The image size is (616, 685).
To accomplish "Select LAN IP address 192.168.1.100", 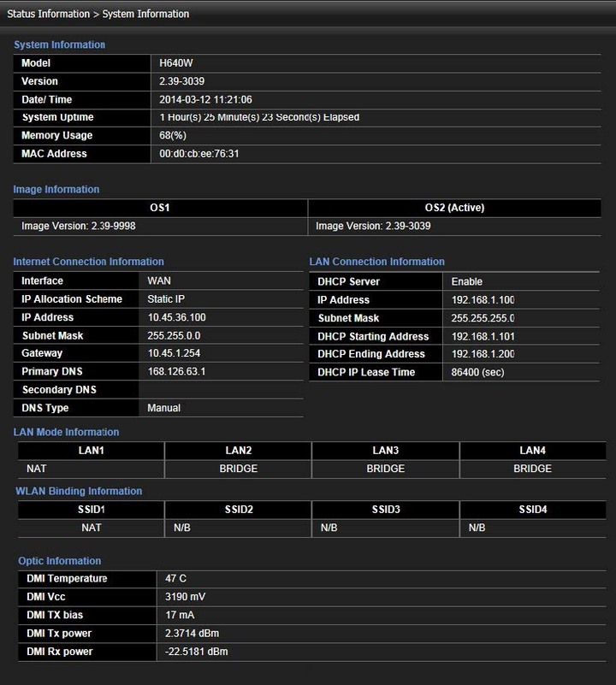I will click(483, 299).
